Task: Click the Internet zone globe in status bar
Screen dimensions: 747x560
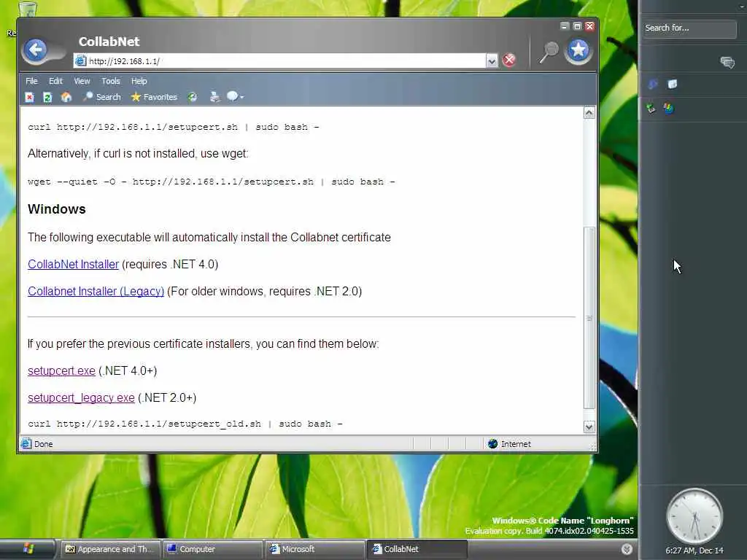Action: [493, 444]
